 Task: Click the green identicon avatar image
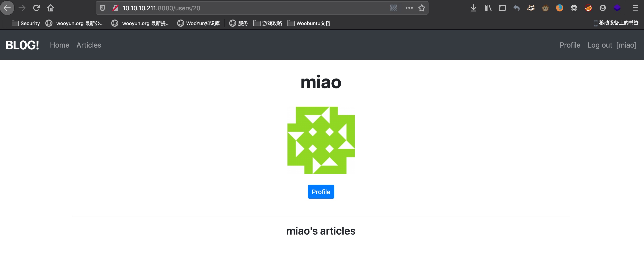pos(321,140)
